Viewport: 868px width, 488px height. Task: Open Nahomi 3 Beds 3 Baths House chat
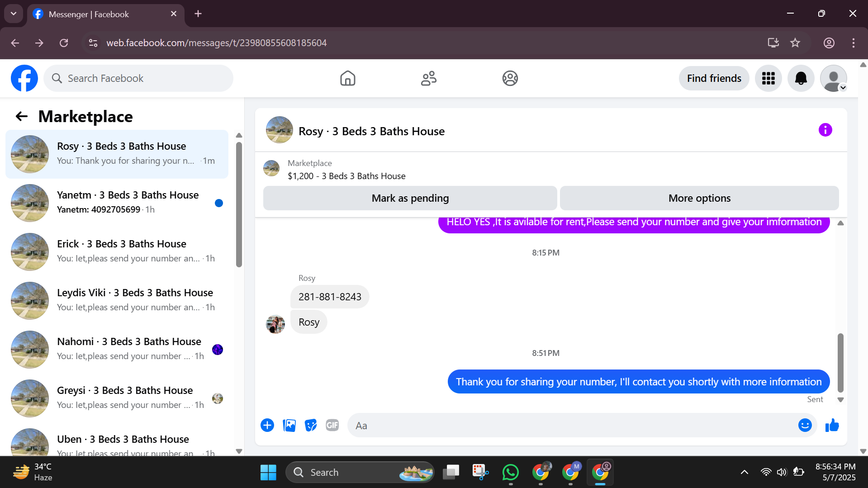coord(117,350)
